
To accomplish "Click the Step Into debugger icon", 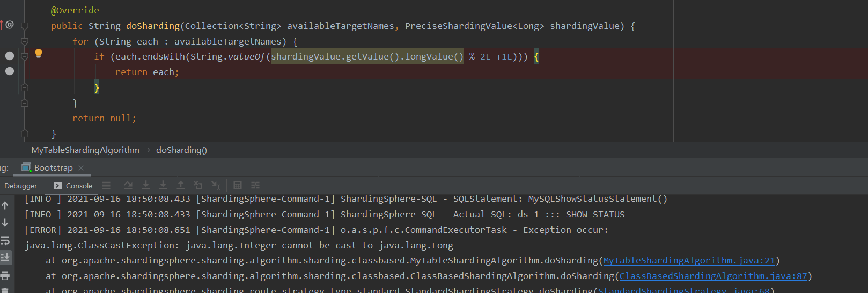I will click(145, 185).
